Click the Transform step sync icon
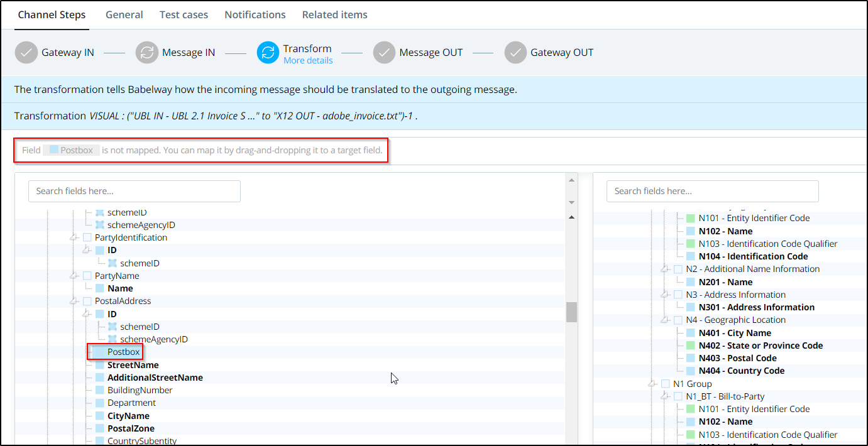This screenshot has width=868, height=446. [x=268, y=53]
